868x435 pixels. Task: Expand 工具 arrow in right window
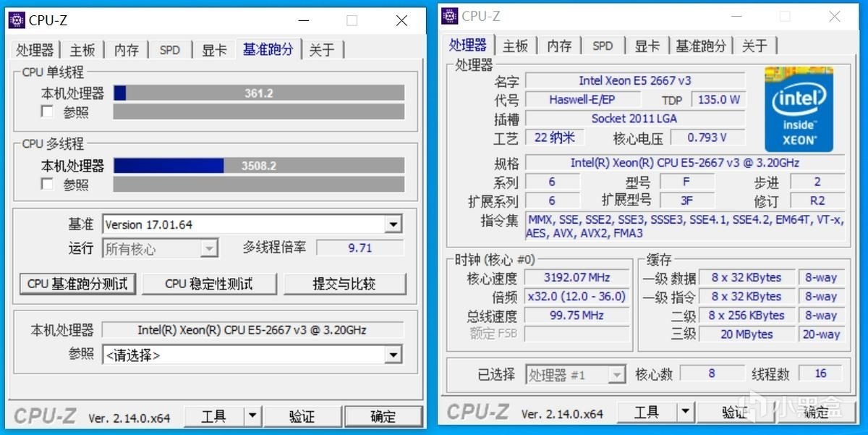click(685, 412)
